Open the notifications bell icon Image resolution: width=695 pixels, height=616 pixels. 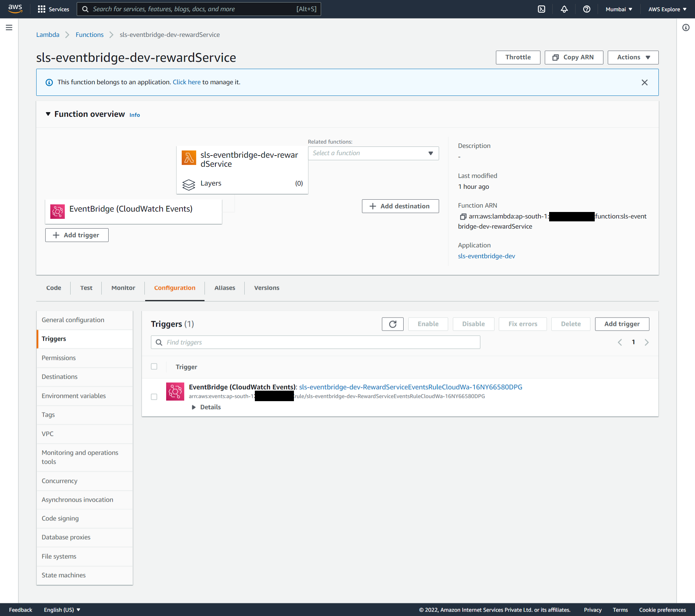tap(564, 9)
